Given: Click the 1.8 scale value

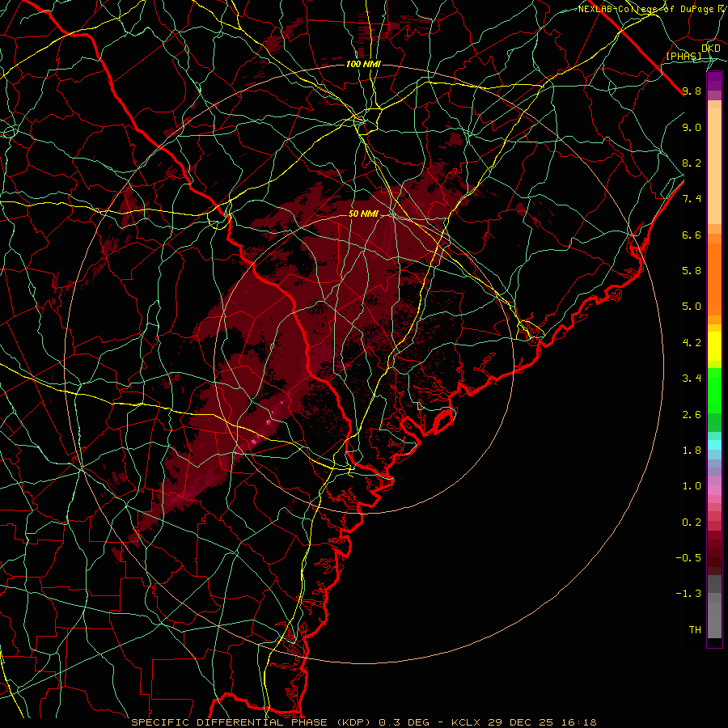Looking at the screenshot, I should pyautogui.click(x=692, y=451).
